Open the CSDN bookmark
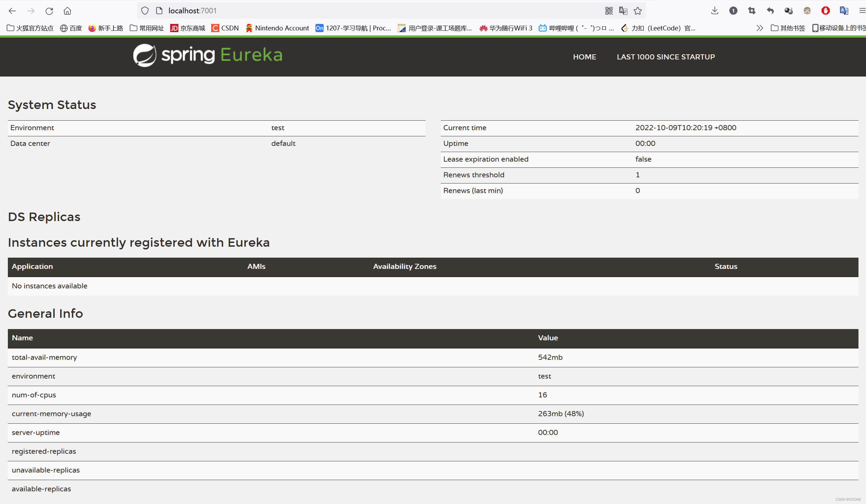The image size is (866, 504). [x=225, y=28]
